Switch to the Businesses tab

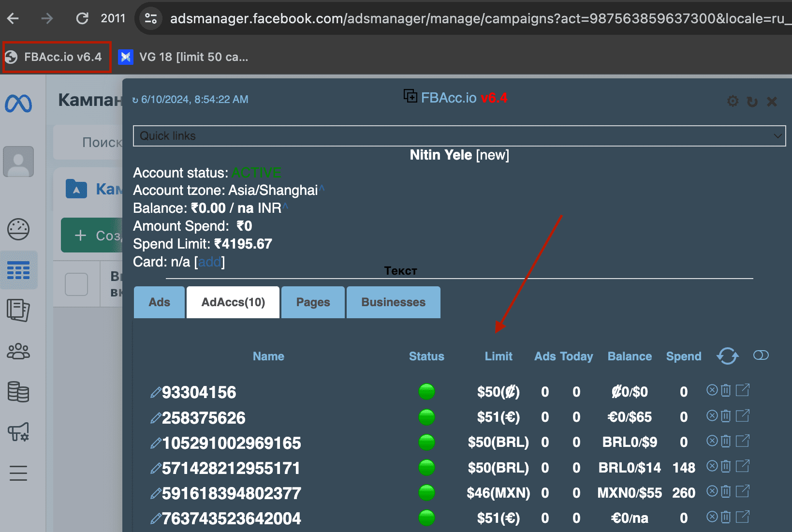[x=394, y=302]
